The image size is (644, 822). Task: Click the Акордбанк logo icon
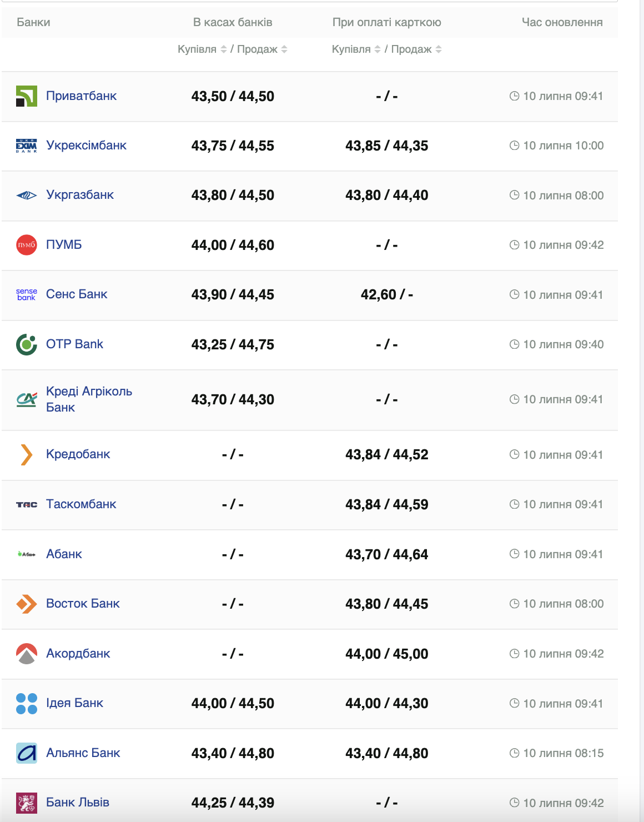[26, 654]
